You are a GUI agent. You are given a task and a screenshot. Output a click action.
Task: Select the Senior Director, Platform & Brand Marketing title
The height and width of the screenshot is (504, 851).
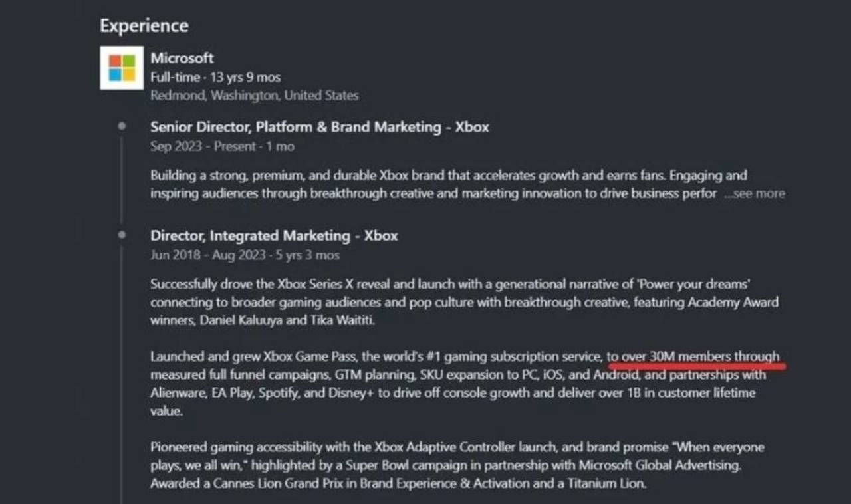319,127
